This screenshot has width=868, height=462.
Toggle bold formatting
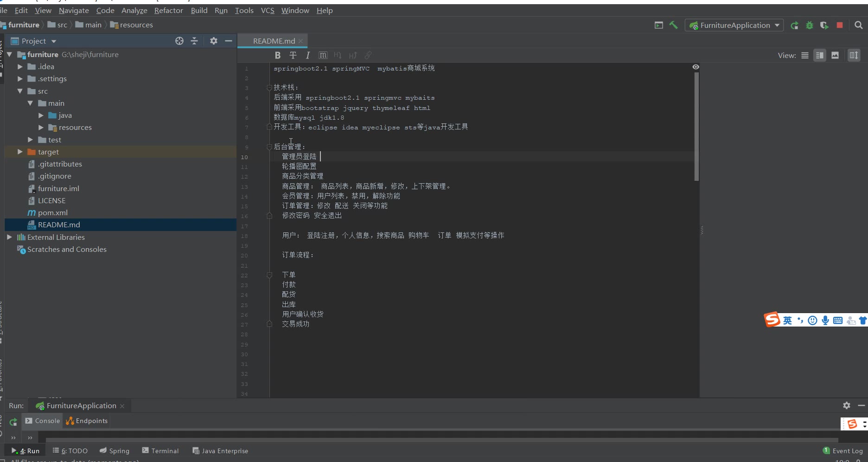[x=278, y=55]
